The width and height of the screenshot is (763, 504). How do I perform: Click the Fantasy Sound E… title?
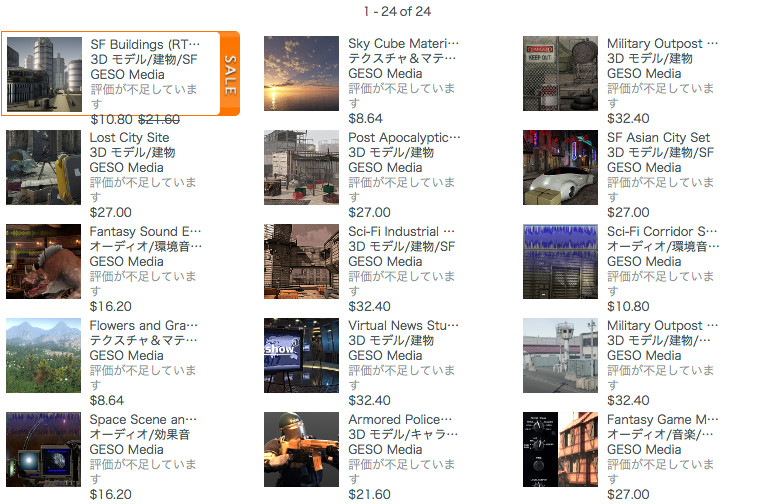pyautogui.click(x=145, y=231)
